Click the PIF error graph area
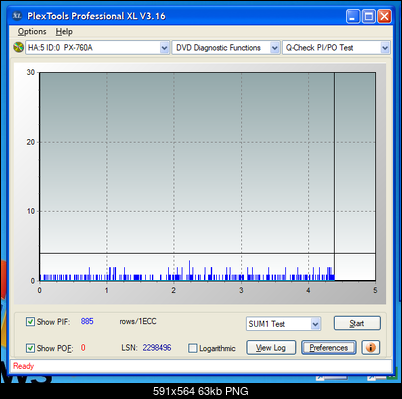 click(208, 177)
